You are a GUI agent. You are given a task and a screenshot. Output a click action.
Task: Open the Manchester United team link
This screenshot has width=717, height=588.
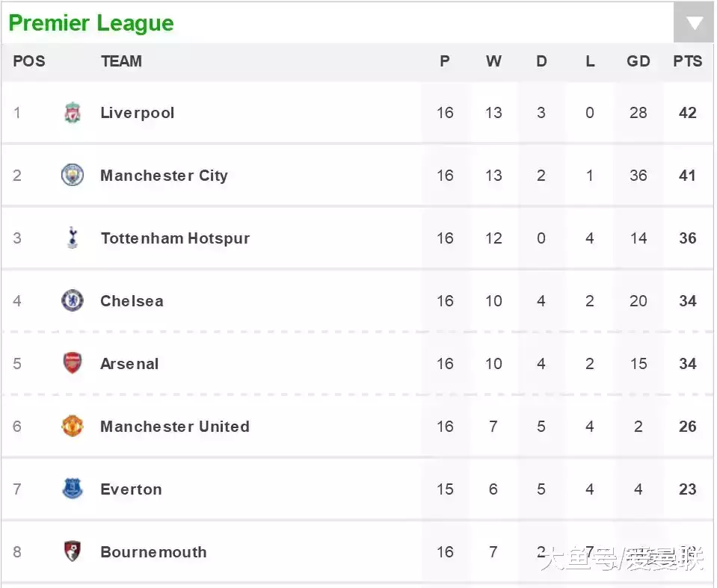coord(175,427)
